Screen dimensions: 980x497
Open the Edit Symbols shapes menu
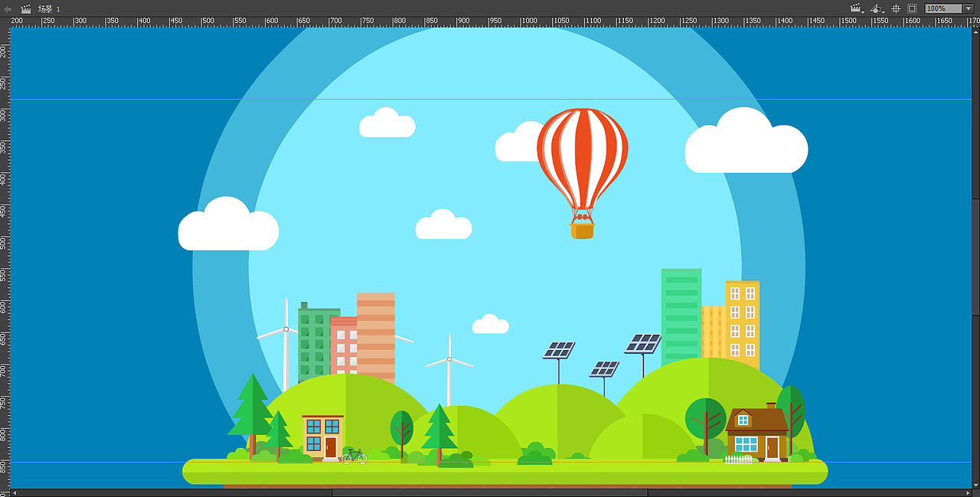pos(878,8)
